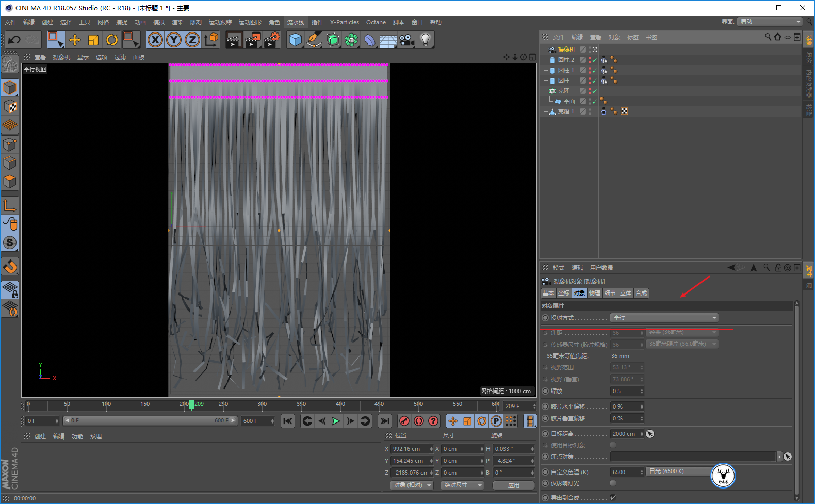Open the viewport 摄像机 menu
The width and height of the screenshot is (815, 504).
pyautogui.click(x=61, y=57)
